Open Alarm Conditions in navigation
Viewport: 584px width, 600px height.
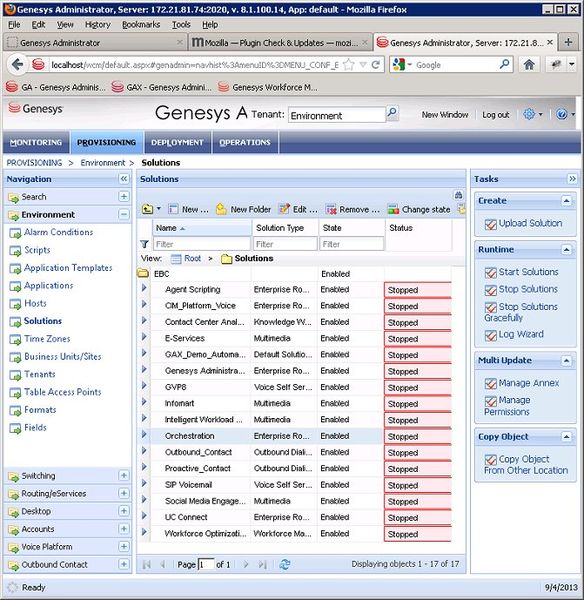point(59,232)
